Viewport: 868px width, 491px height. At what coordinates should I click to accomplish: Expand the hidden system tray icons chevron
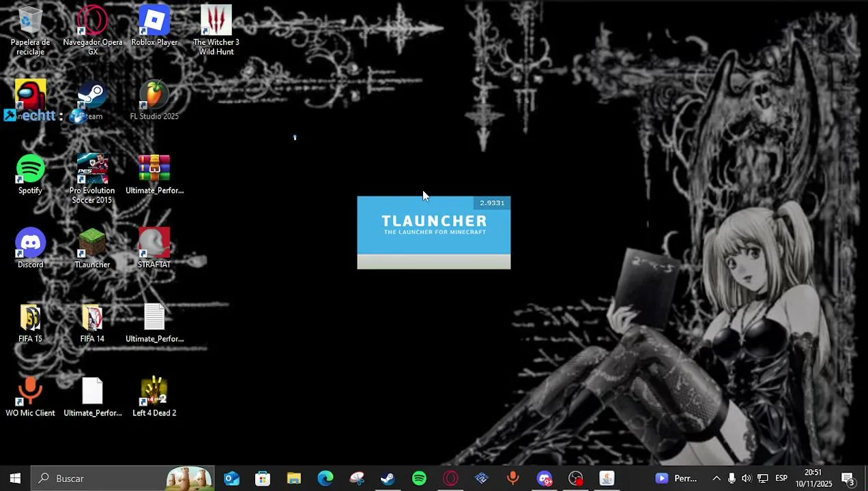coord(716,479)
